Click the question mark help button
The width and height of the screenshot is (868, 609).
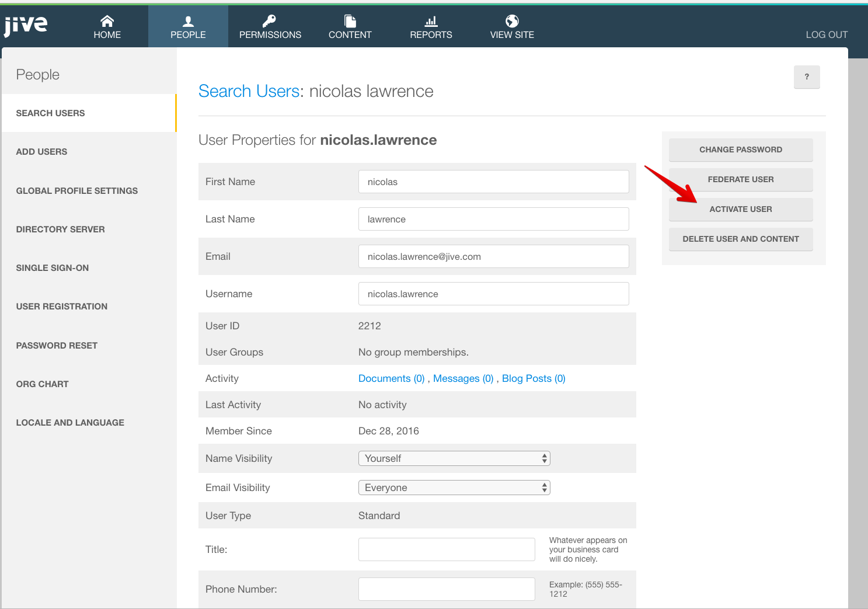pos(806,76)
